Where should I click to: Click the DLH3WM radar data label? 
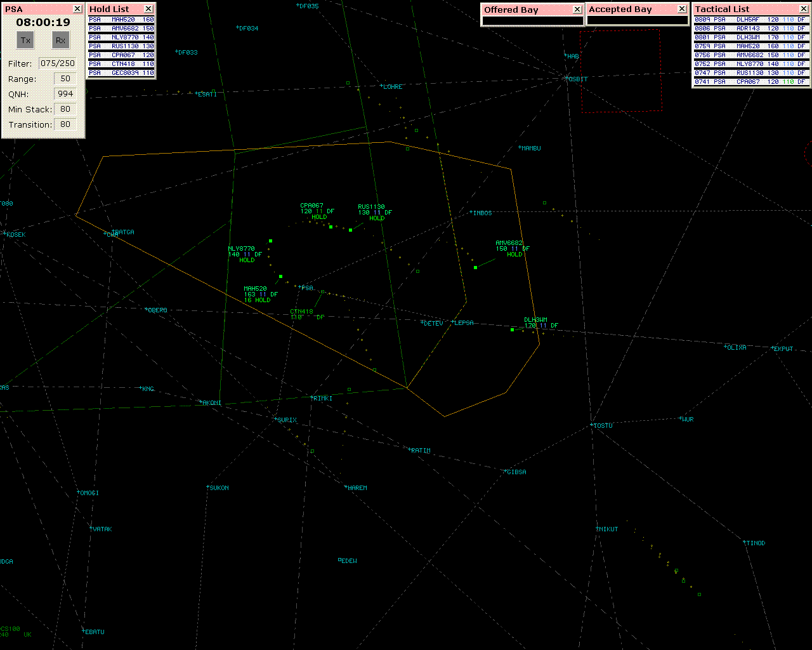click(x=541, y=322)
